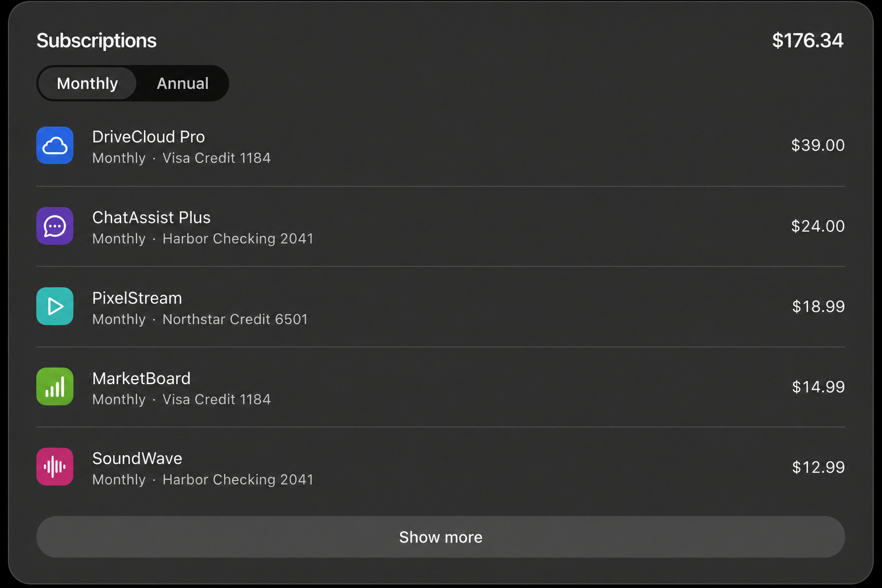The image size is (882, 588).
Task: Switch to the Annual segment
Action: (183, 83)
